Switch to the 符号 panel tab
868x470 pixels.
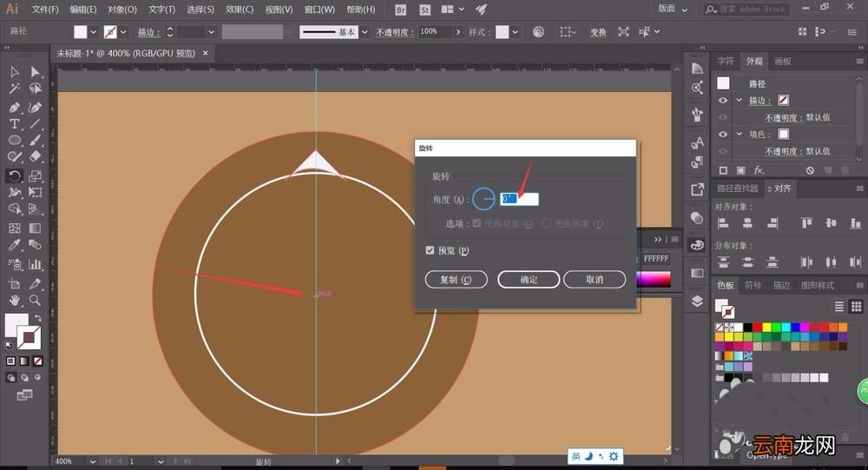(753, 286)
